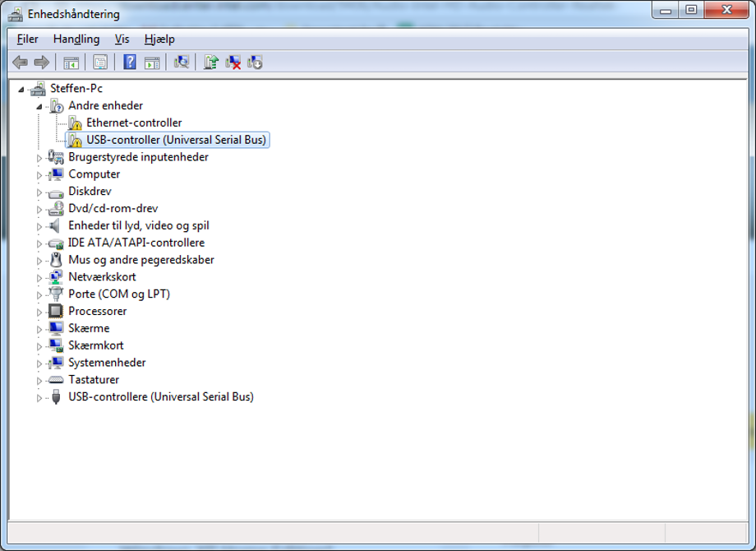756x551 pixels.
Task: Click the Disable device toolbar icon
Action: click(x=255, y=62)
